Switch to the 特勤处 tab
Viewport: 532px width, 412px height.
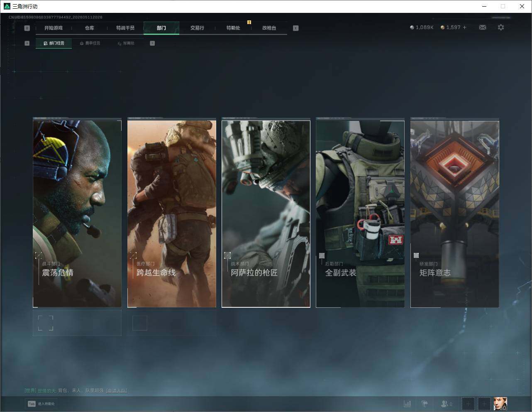233,28
